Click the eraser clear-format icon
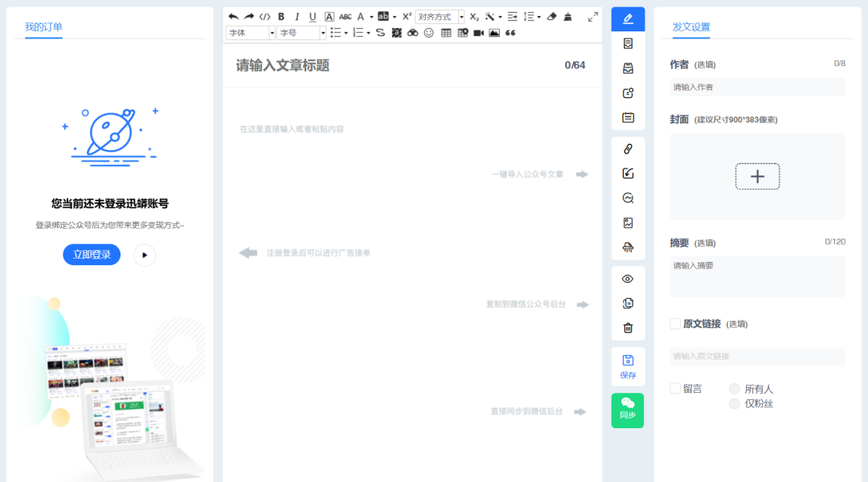The image size is (868, 482). pos(551,16)
